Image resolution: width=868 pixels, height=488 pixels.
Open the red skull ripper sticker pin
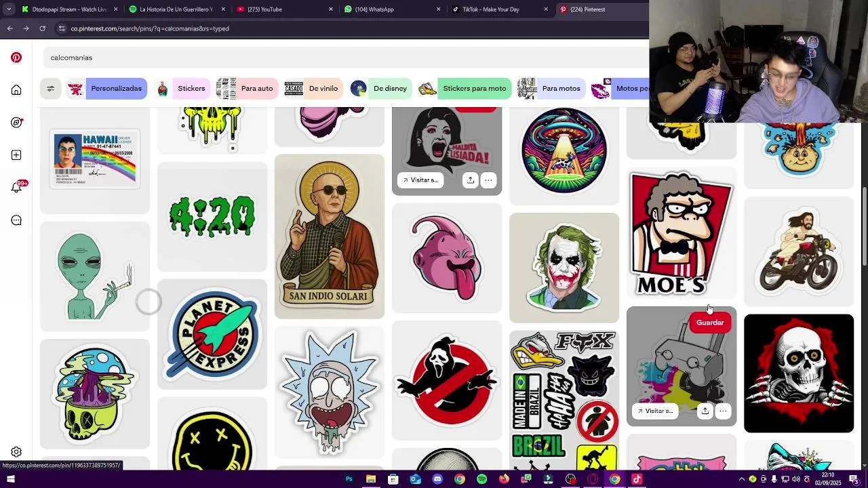[799, 373]
